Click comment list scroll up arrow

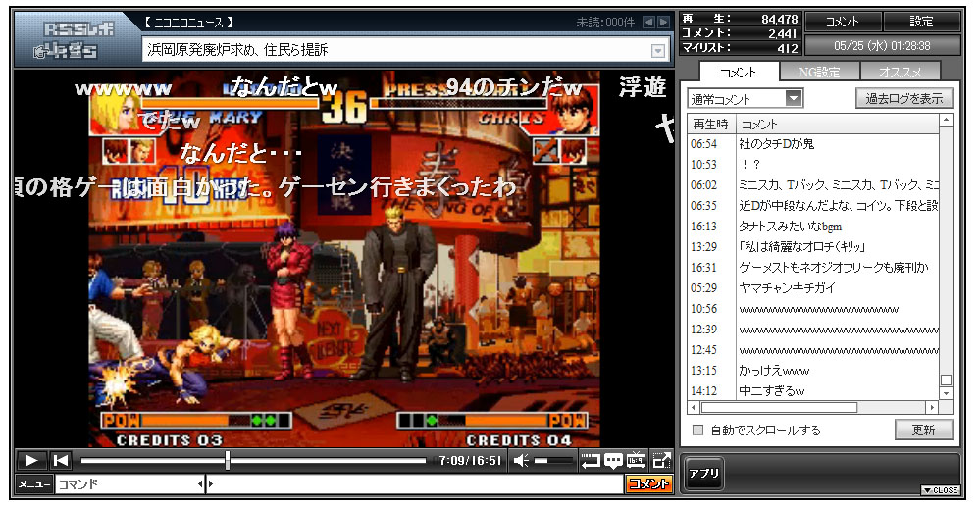[x=947, y=120]
